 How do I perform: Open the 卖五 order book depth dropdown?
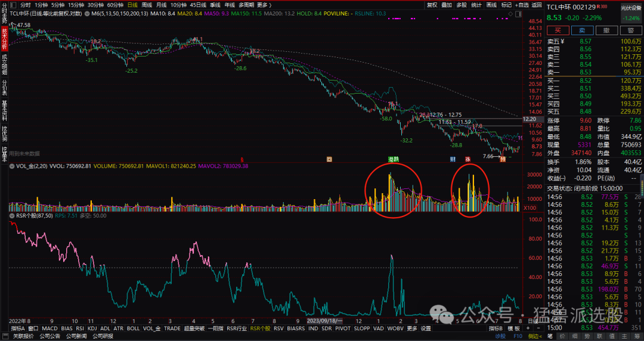coord(556,42)
